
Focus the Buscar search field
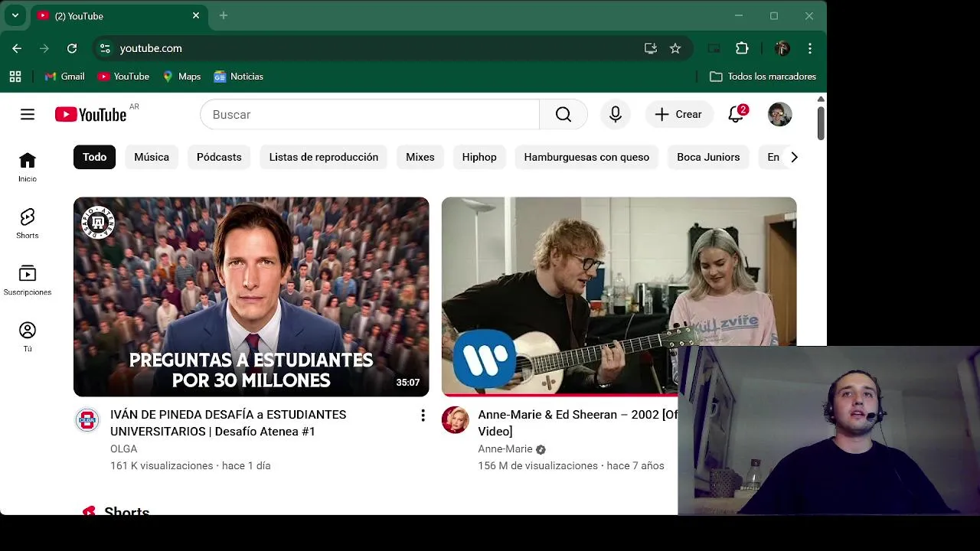pos(370,114)
